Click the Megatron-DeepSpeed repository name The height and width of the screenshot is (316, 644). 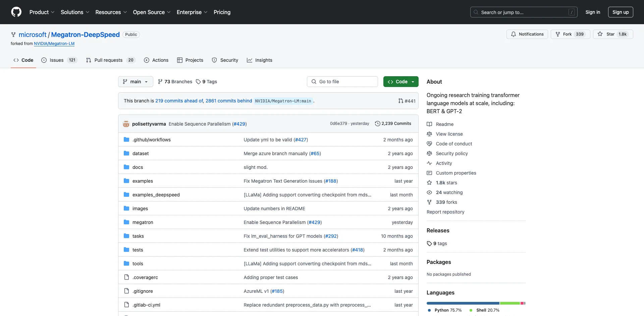pyautogui.click(x=85, y=35)
